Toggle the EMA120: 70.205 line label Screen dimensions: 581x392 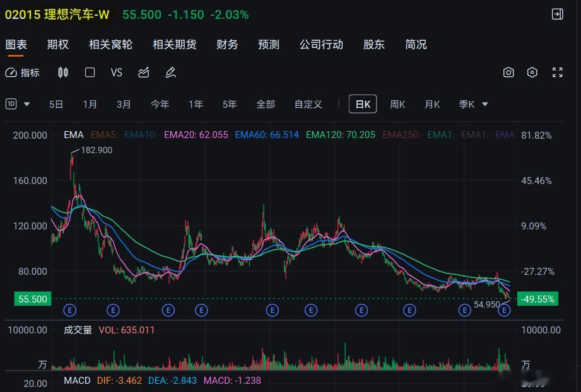click(x=341, y=135)
